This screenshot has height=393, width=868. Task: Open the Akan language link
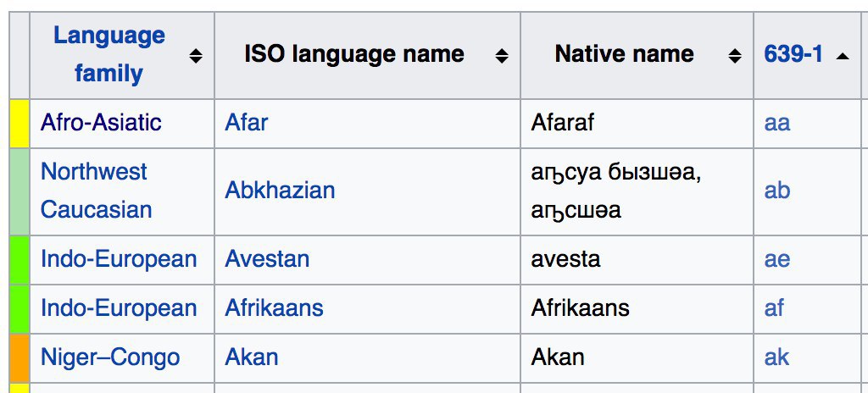tap(252, 357)
